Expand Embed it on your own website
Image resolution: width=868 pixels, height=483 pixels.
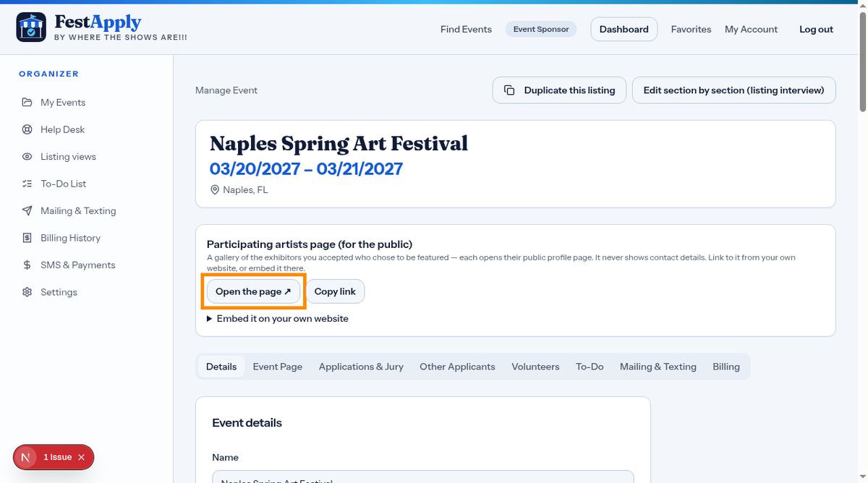tap(278, 318)
